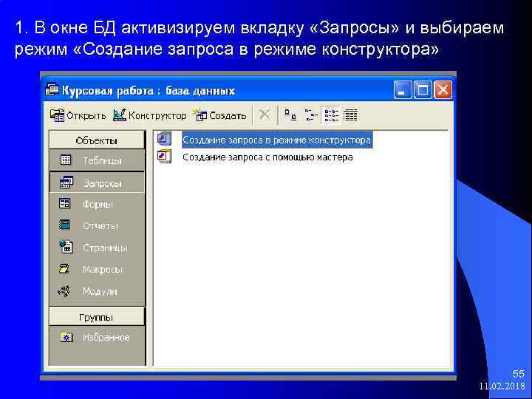Click the wizard query shortcut icon
Image resolution: width=532 pixels, height=399 pixels.
(x=164, y=157)
